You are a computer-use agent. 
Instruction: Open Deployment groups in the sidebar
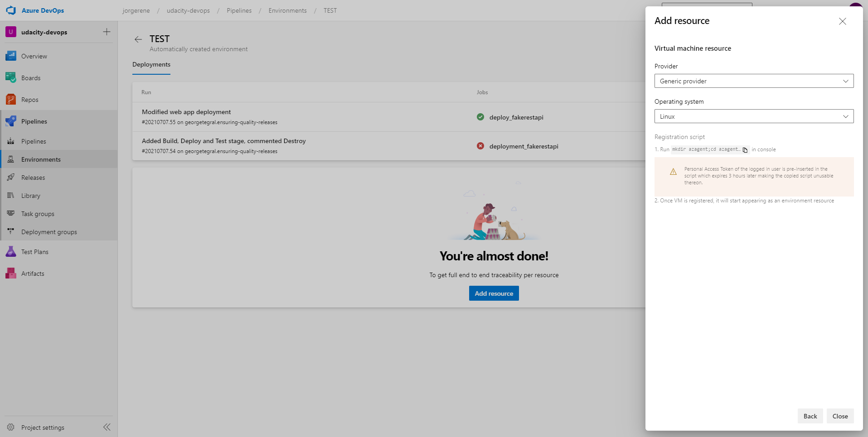tap(59, 232)
